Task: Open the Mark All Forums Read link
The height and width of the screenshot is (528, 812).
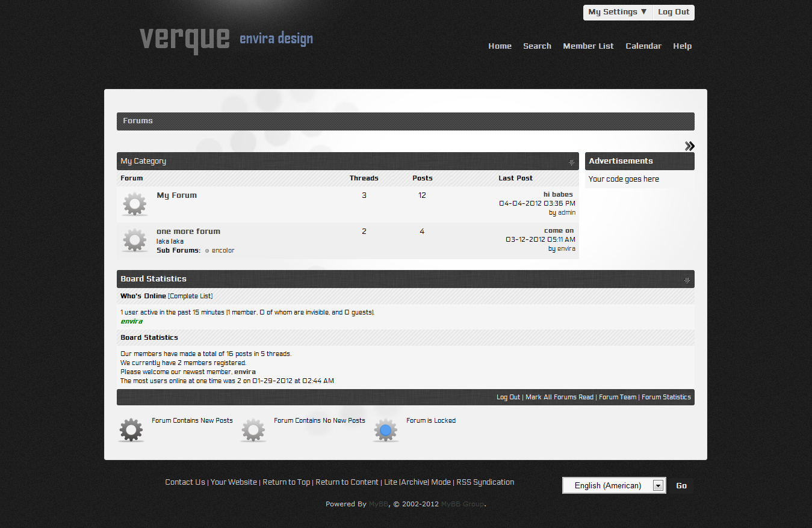Action: [559, 397]
